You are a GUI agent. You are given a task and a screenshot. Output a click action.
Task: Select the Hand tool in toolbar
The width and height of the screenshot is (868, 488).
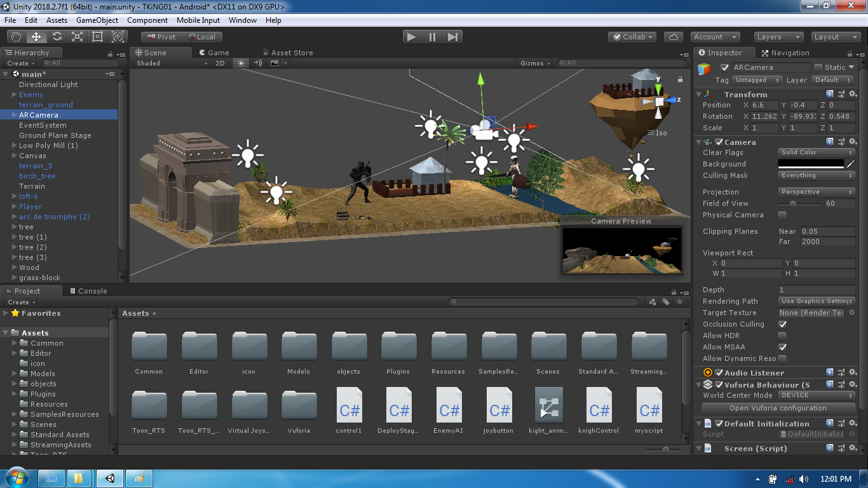(16, 37)
